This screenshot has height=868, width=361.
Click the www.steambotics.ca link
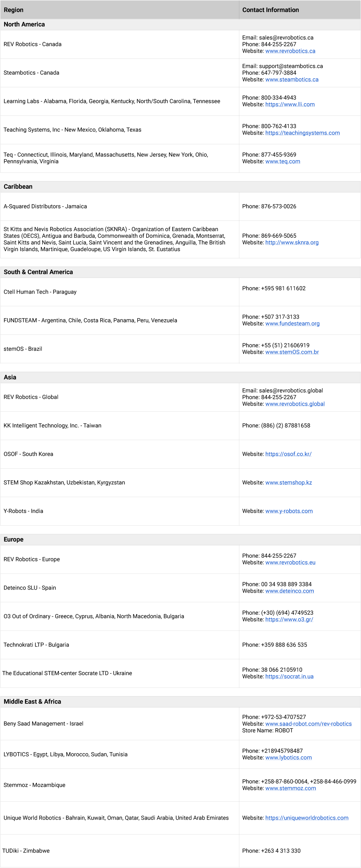(292, 79)
